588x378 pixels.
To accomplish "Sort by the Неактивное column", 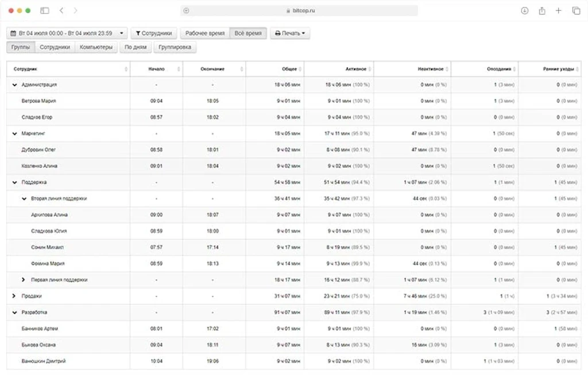I will [412, 69].
